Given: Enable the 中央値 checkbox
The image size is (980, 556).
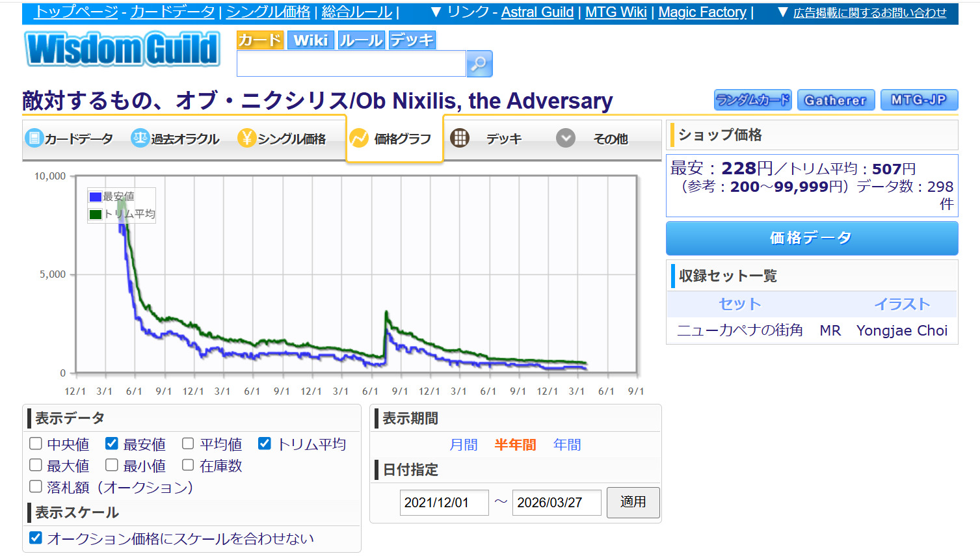Looking at the screenshot, I should pos(36,444).
